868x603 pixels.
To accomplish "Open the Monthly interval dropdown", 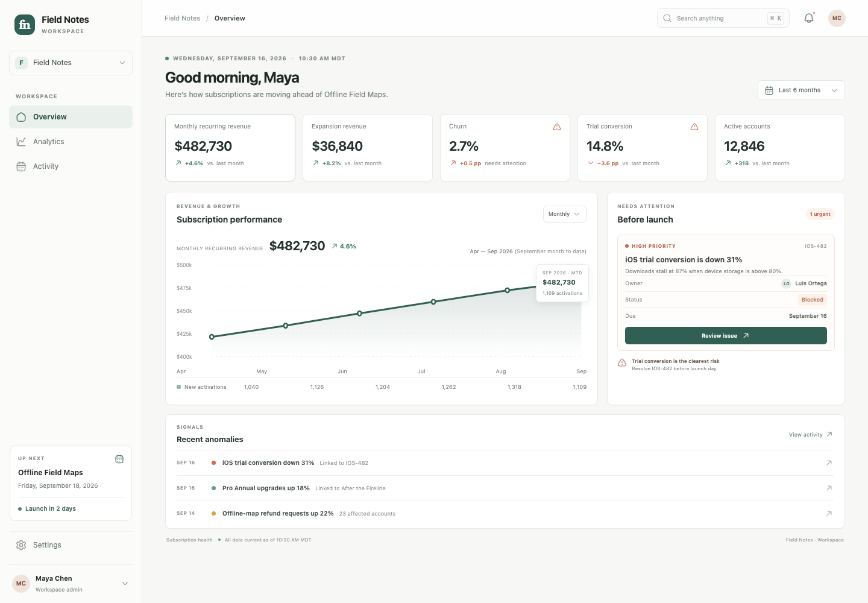I will click(x=564, y=214).
